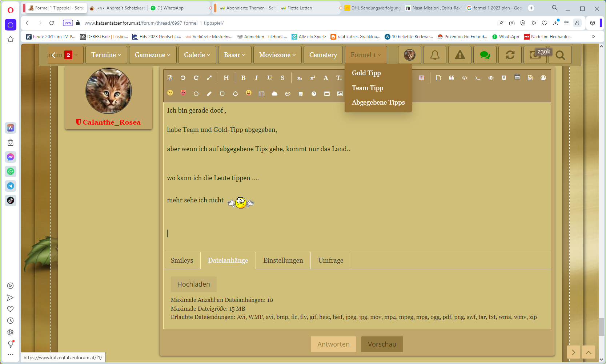Toggle the VPN badge in address bar

(68, 23)
